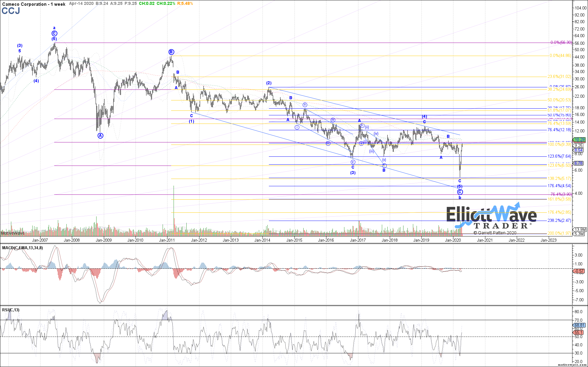The height and width of the screenshot is (367, 588).
Task: Click the 13.9M volume tag
Action: pos(579,229)
